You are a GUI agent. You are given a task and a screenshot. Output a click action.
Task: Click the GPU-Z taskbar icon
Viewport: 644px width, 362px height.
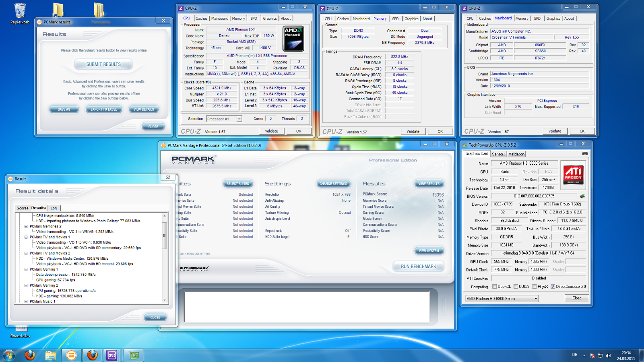pos(134,355)
